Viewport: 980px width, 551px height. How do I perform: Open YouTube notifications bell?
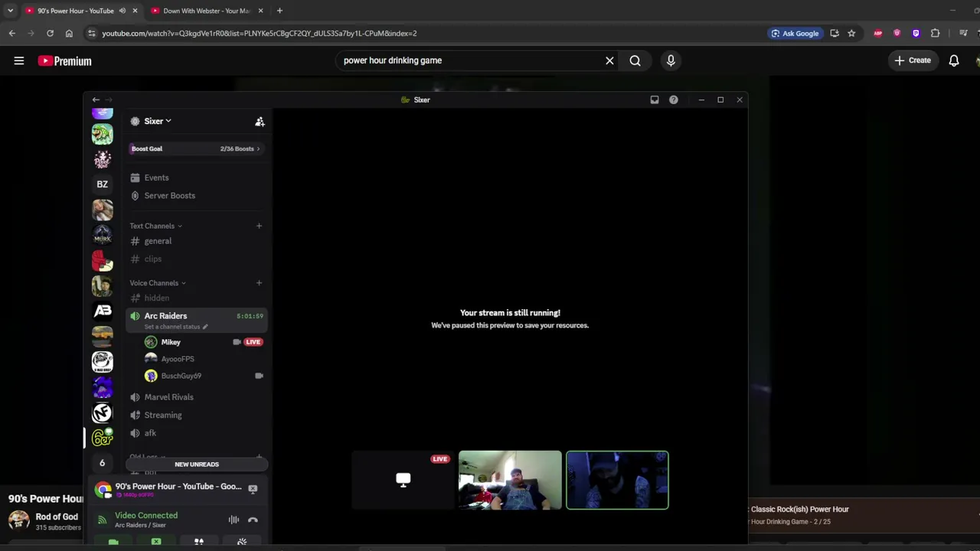tap(954, 60)
